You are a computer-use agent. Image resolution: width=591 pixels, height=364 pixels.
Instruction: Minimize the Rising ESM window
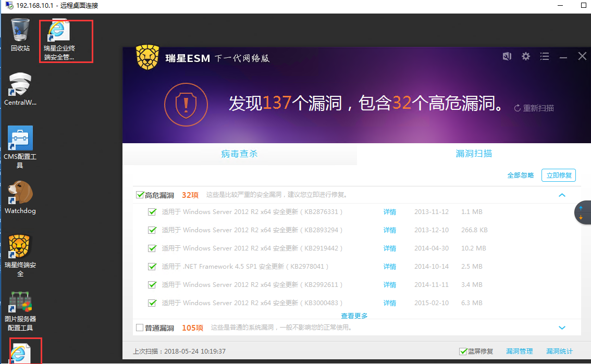(563, 57)
